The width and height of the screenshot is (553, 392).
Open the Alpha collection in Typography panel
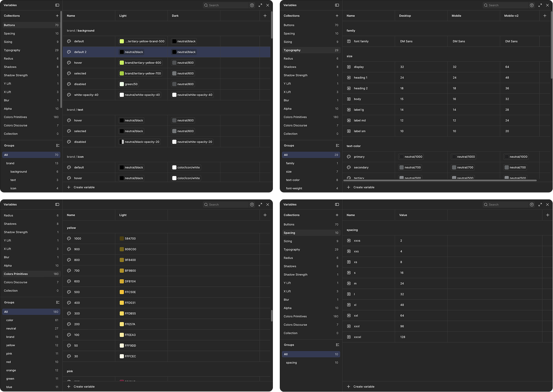coord(311,109)
